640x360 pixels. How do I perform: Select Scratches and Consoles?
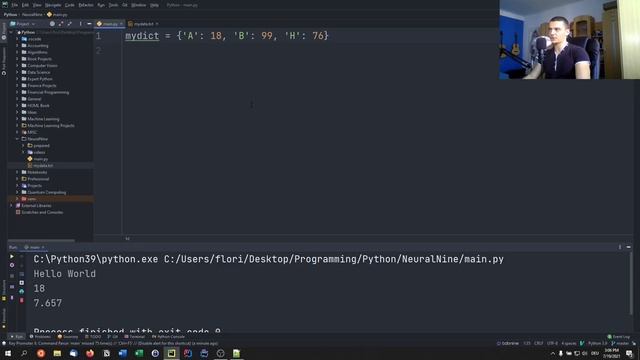pos(42,212)
